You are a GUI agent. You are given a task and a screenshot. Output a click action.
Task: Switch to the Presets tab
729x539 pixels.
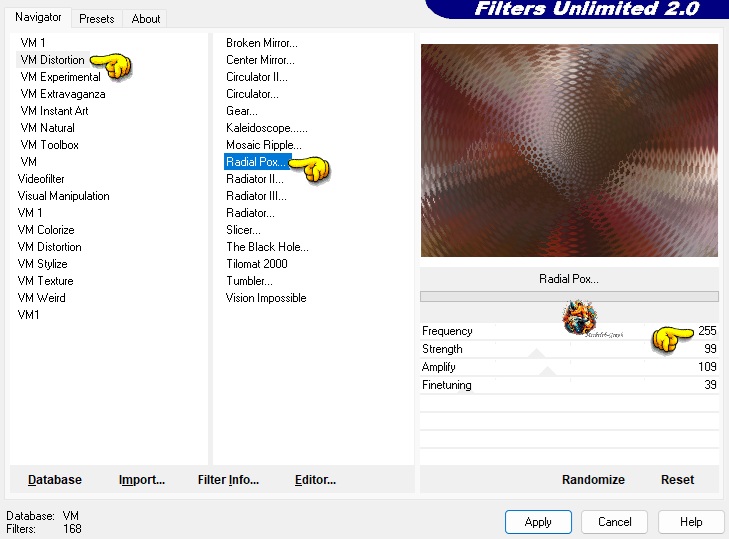[97, 18]
